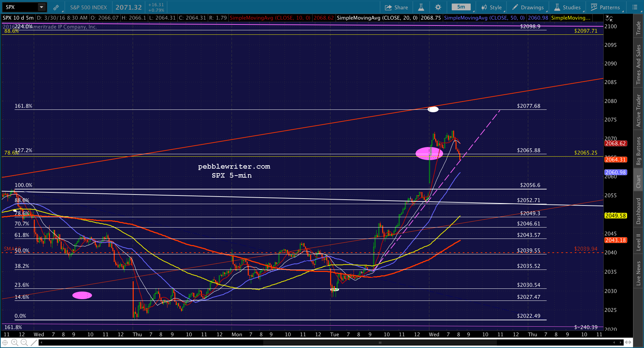Screen dimensions: 644x348
Task: Switch to the Dashboard sidebar tab
Action: point(638,211)
